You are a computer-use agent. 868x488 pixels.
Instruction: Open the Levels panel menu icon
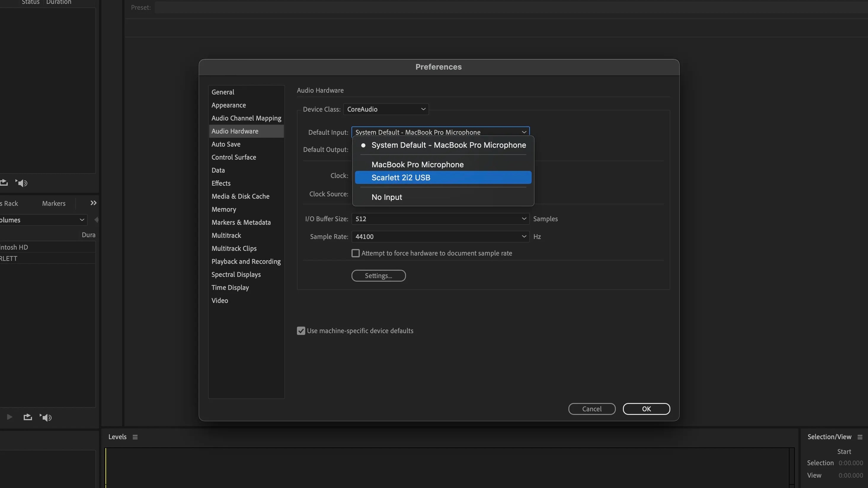coord(135,437)
